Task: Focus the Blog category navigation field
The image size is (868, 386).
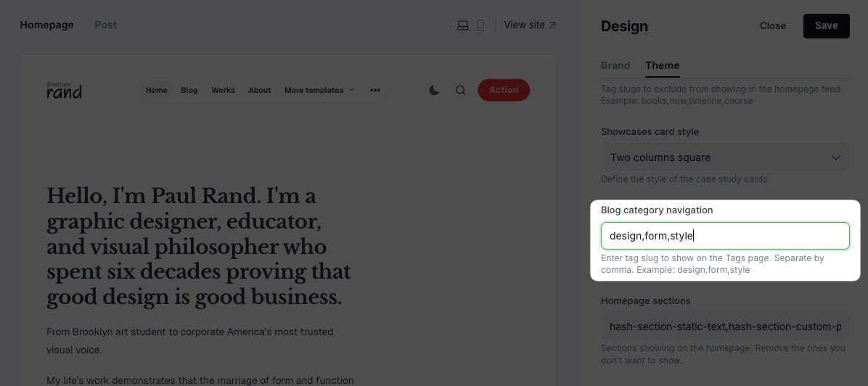Action: point(724,236)
